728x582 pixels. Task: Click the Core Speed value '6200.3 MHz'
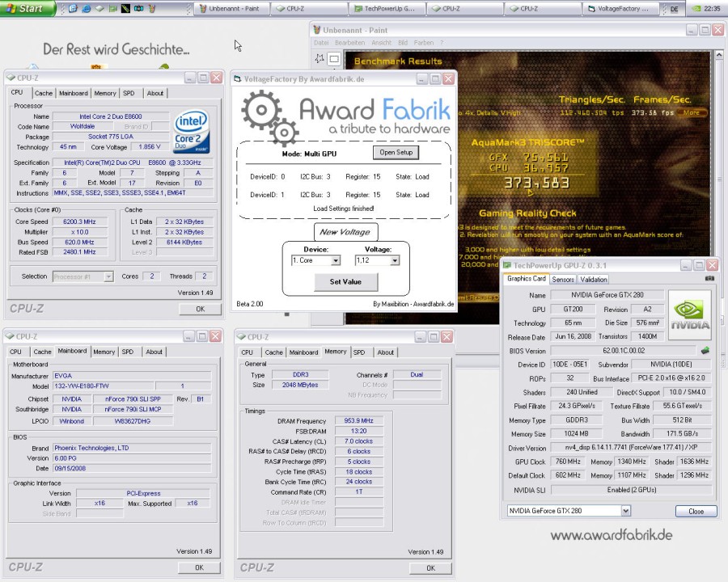tap(79, 221)
